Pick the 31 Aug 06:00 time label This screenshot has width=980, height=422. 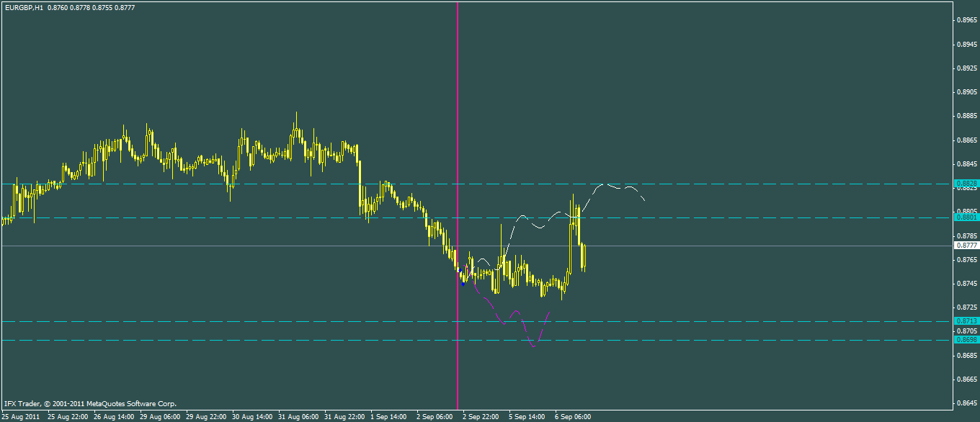click(300, 416)
